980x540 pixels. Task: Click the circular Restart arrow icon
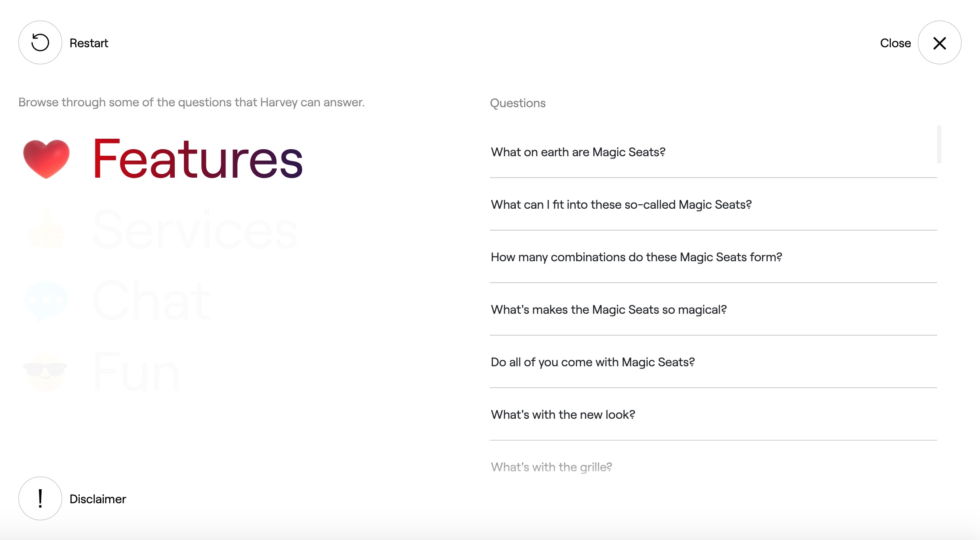pyautogui.click(x=40, y=42)
